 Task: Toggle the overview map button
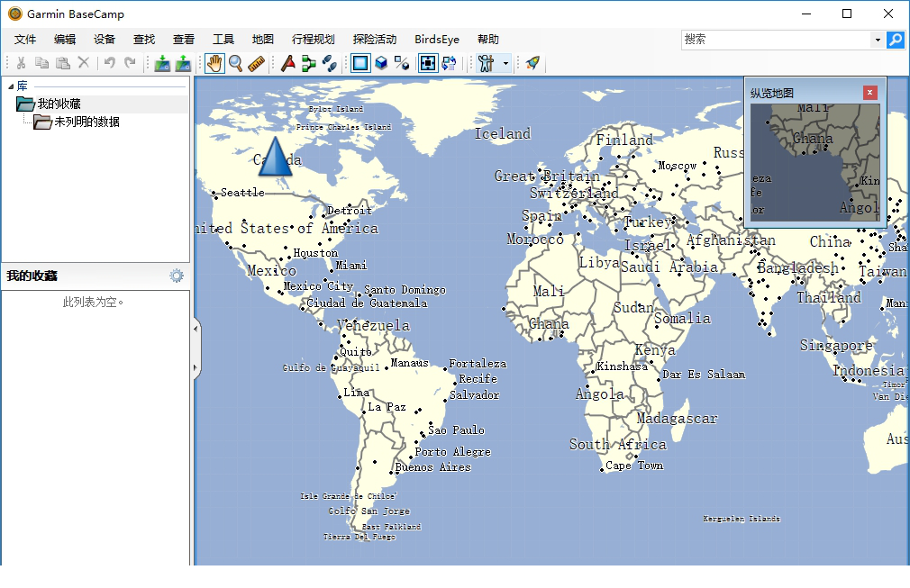428,63
